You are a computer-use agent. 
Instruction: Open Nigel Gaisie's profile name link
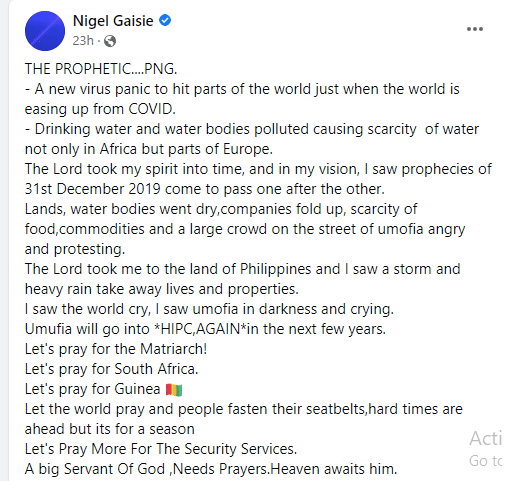[113, 21]
